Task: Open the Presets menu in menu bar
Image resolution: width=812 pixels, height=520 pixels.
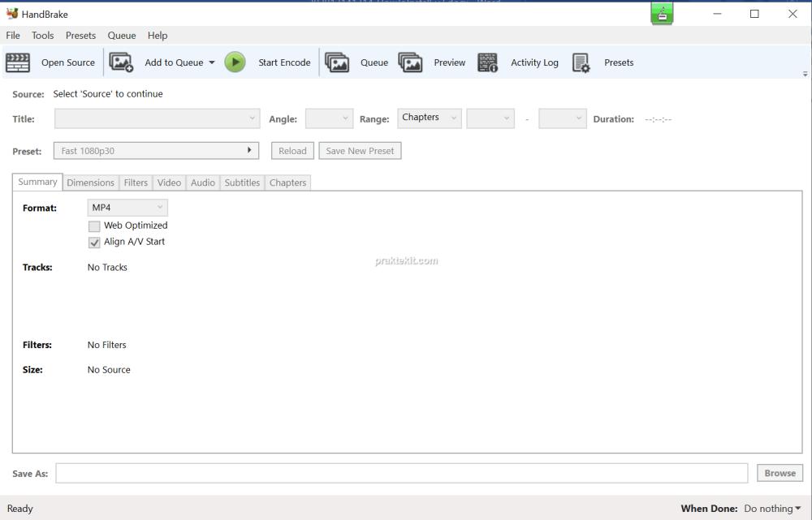Action: [x=80, y=35]
